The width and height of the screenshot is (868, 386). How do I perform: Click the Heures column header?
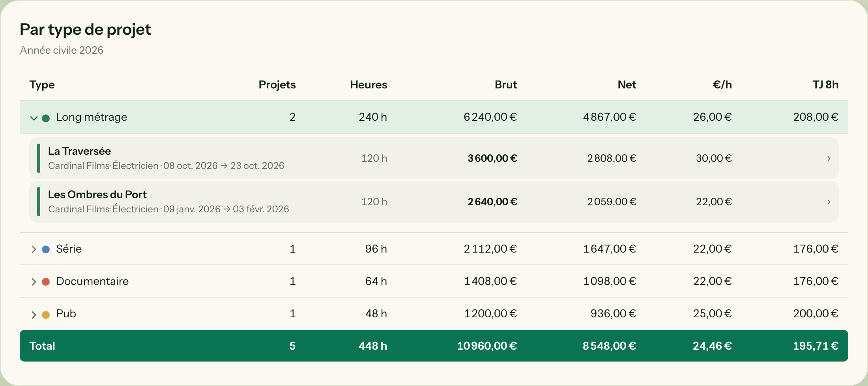[369, 85]
